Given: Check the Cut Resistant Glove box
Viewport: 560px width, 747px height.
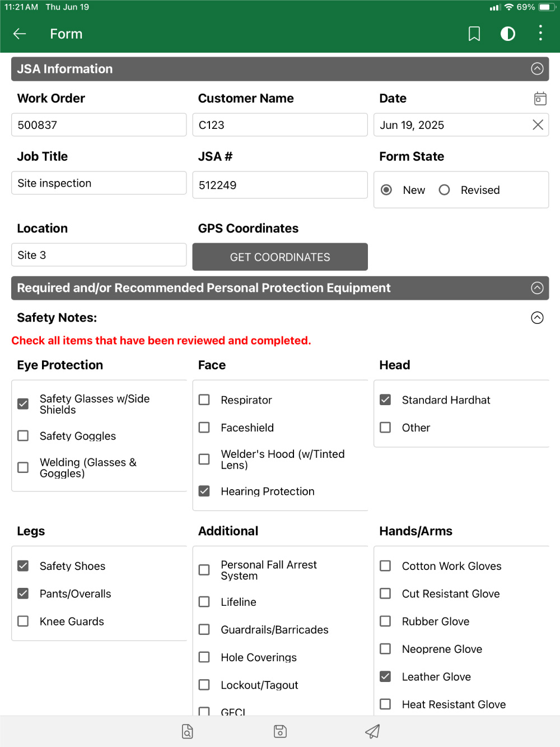Looking at the screenshot, I should pyautogui.click(x=385, y=593).
